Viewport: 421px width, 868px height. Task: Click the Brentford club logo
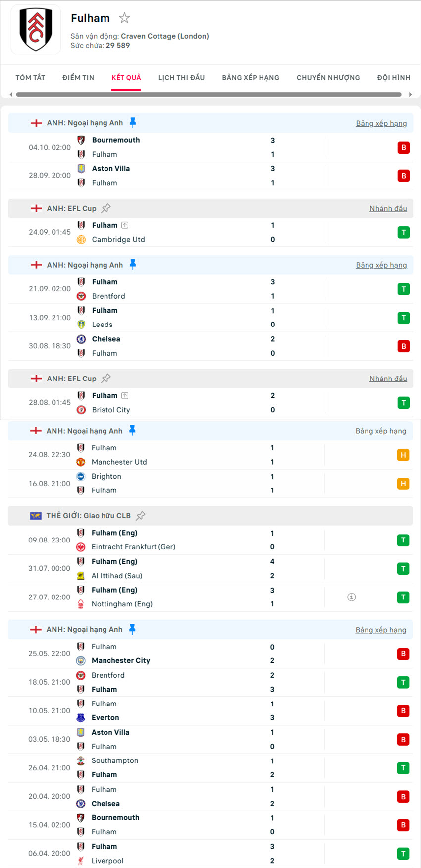pyautogui.click(x=81, y=296)
